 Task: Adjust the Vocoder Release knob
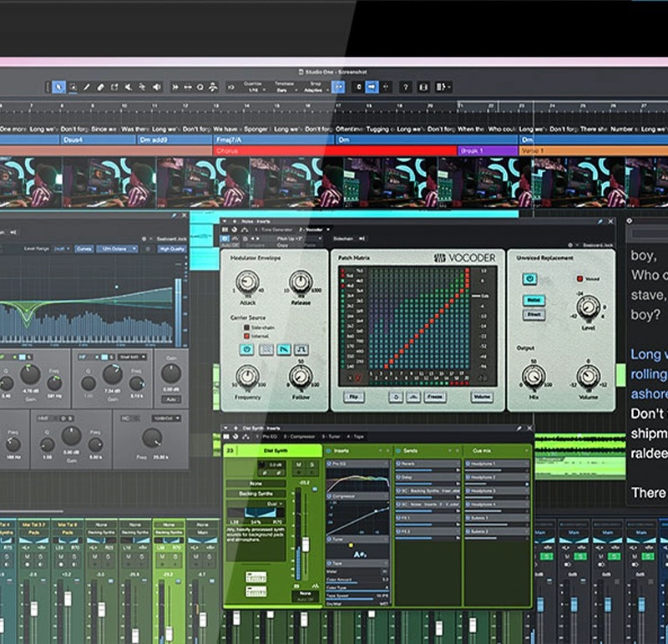(x=301, y=281)
